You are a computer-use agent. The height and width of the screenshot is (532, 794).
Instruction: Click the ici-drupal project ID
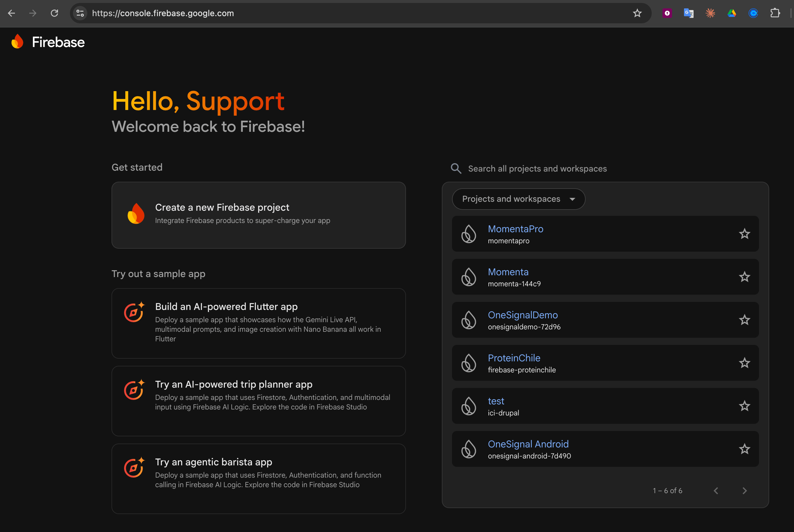pos(503,413)
